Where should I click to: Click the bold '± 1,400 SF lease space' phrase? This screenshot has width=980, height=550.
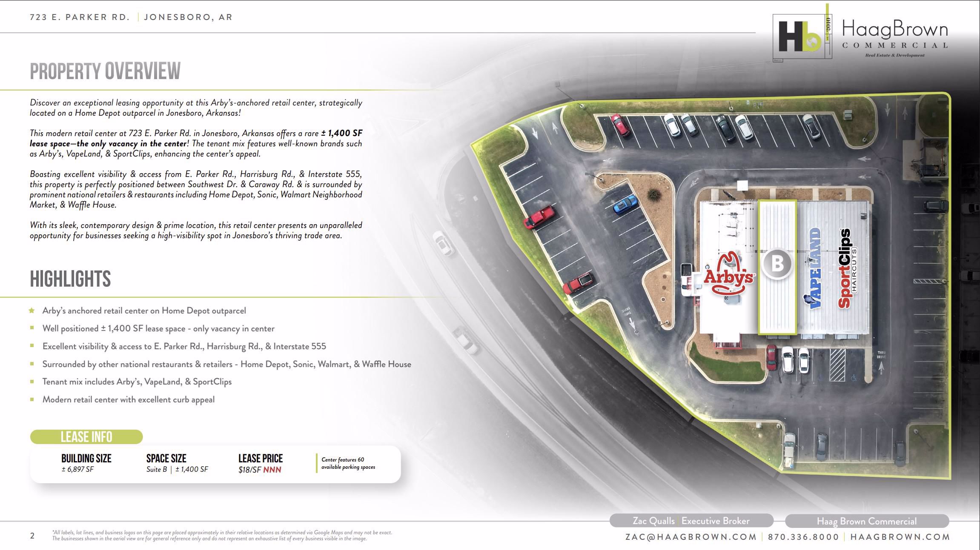(196, 138)
